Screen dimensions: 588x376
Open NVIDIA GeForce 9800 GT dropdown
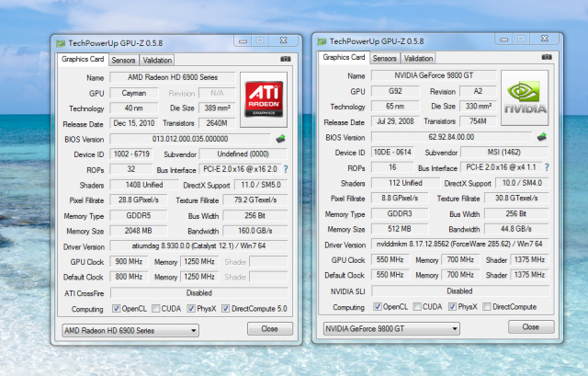(391, 329)
